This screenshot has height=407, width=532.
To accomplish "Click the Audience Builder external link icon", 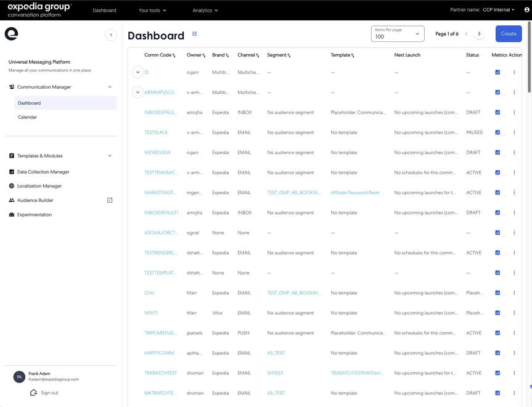I will click(110, 200).
